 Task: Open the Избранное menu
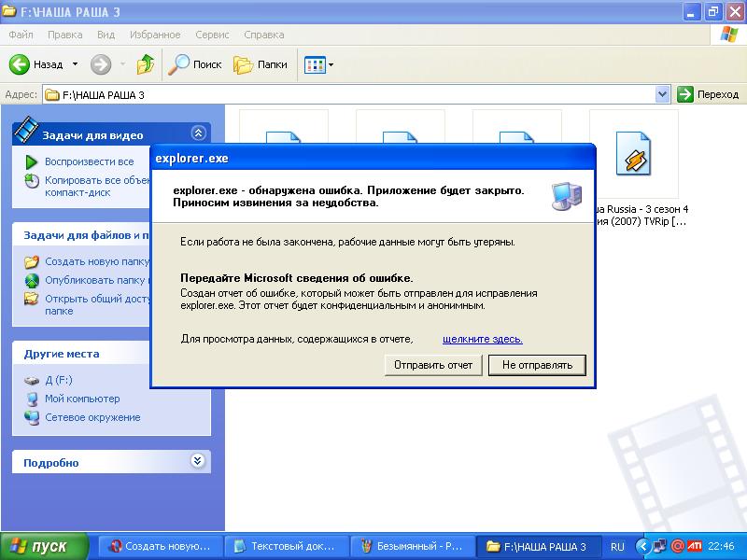coord(155,35)
